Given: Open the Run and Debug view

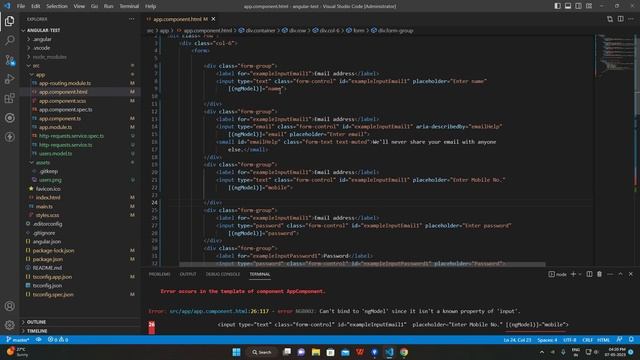Looking at the screenshot, I should pyautogui.click(x=9, y=79).
